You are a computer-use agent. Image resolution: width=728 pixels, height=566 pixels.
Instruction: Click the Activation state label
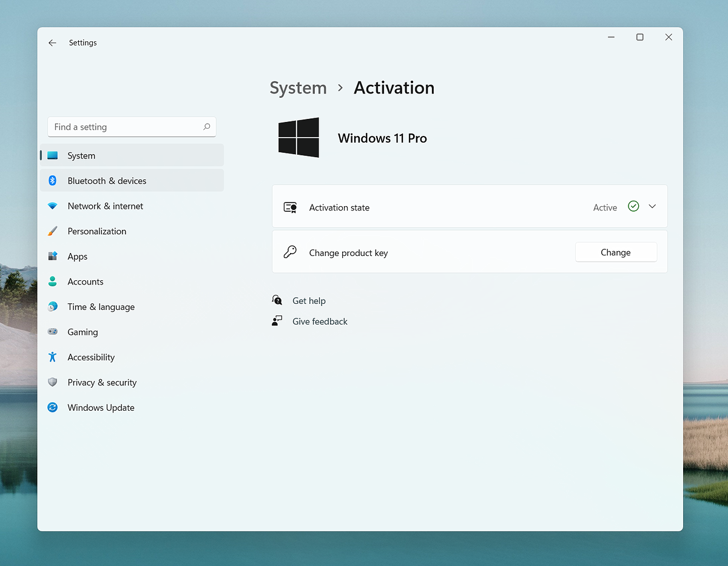(339, 207)
